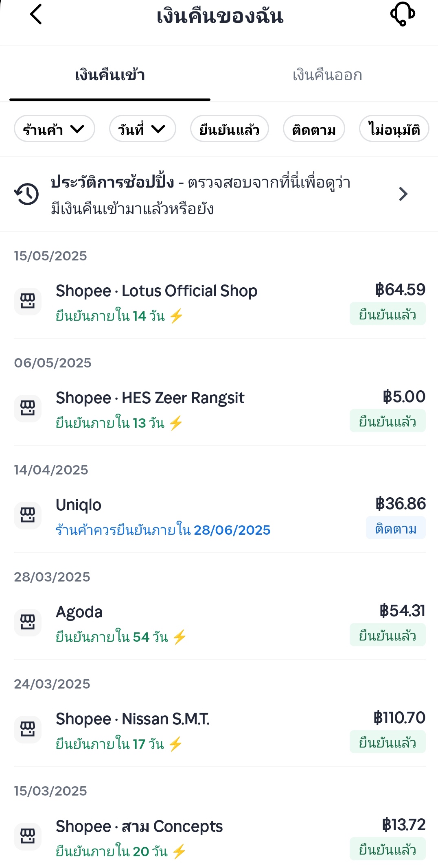Image resolution: width=438 pixels, height=868 pixels.
Task: Open the ร้านค้า dropdown filter
Action: [54, 129]
